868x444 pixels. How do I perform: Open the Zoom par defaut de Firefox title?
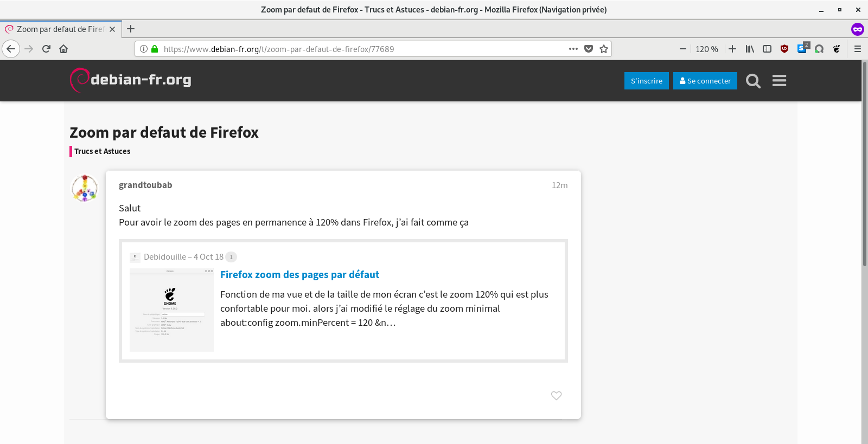coord(164,132)
